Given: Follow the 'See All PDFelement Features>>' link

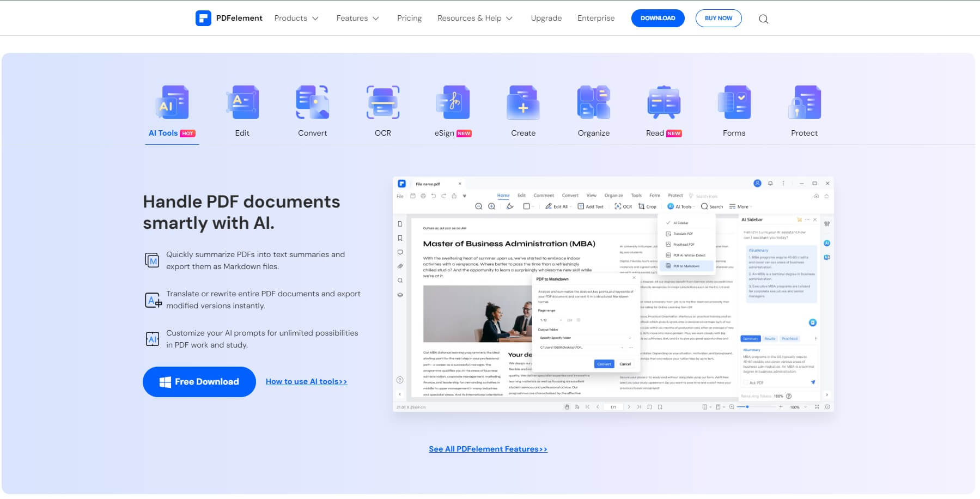Looking at the screenshot, I should point(488,449).
